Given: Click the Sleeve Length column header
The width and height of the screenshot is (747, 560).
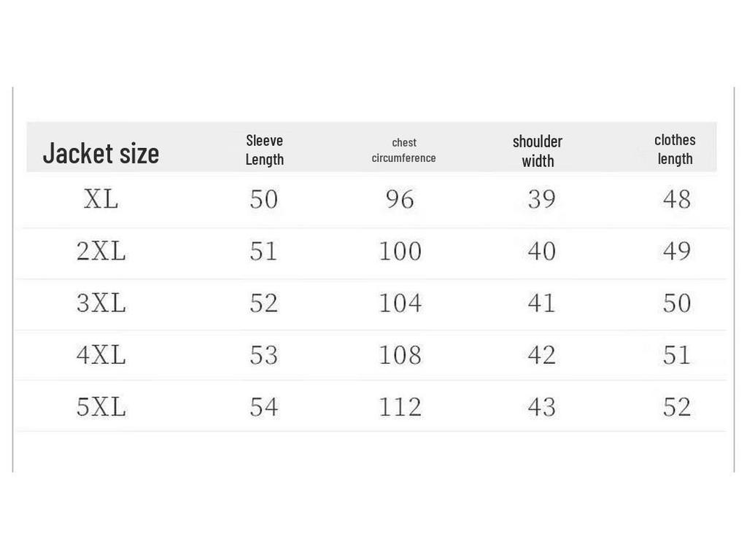Looking at the screenshot, I should pos(264,149).
